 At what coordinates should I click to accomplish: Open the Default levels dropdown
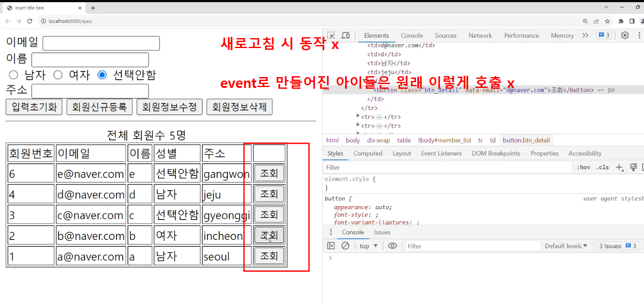(566, 246)
